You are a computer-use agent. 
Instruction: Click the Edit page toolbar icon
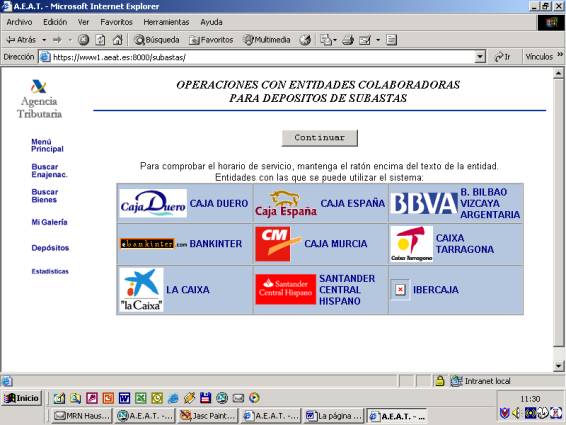click(x=365, y=40)
